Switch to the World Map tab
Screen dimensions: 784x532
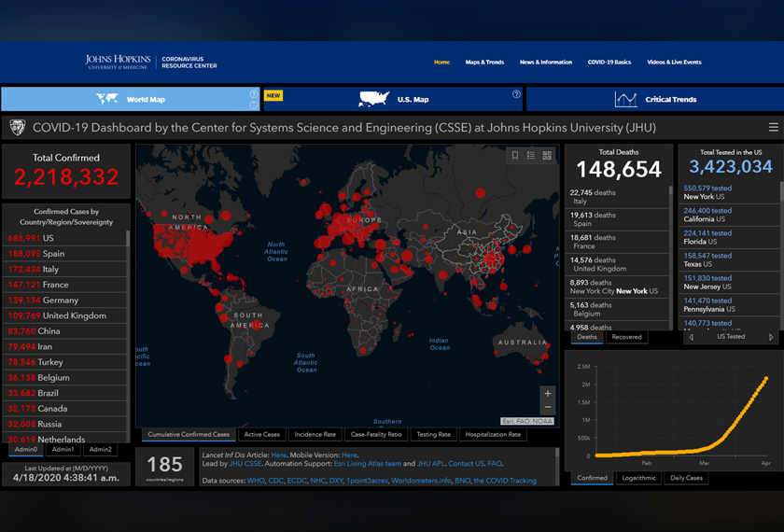tap(131, 99)
